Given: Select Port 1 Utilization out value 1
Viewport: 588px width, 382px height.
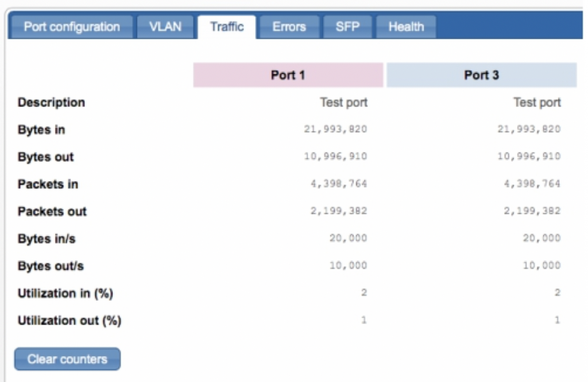Looking at the screenshot, I should coord(363,320).
